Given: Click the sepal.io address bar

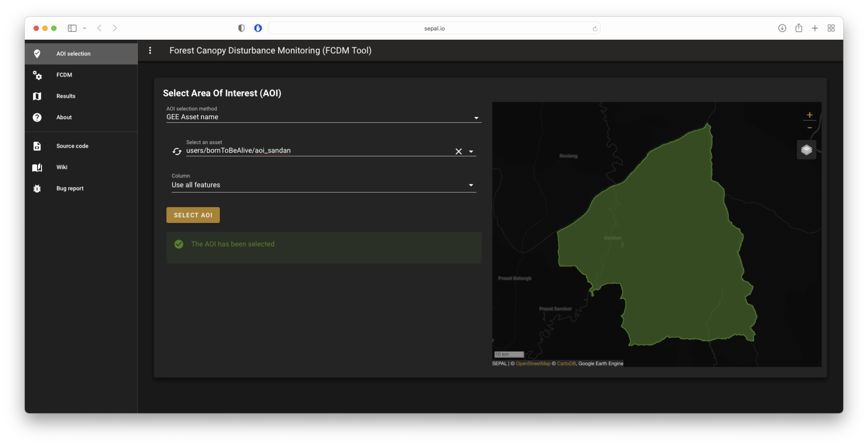Looking at the screenshot, I should tap(434, 28).
